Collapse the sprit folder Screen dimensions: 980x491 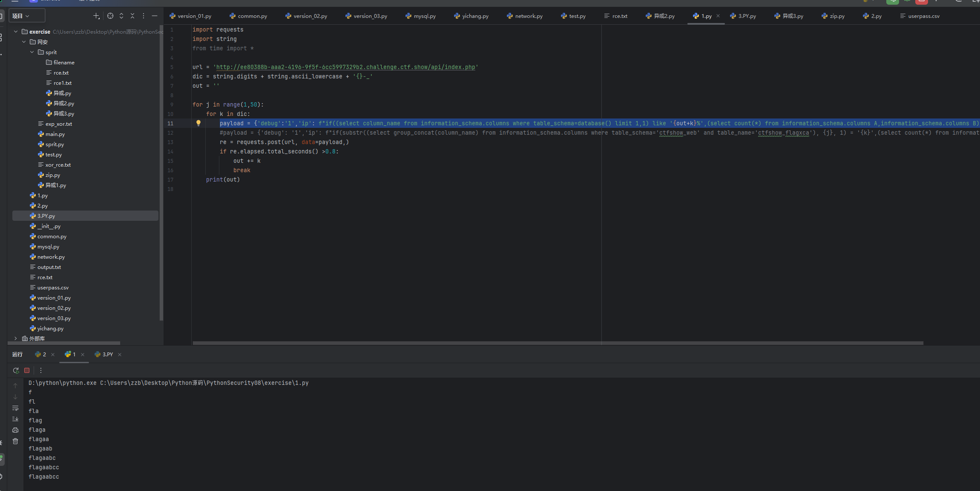[x=32, y=52]
